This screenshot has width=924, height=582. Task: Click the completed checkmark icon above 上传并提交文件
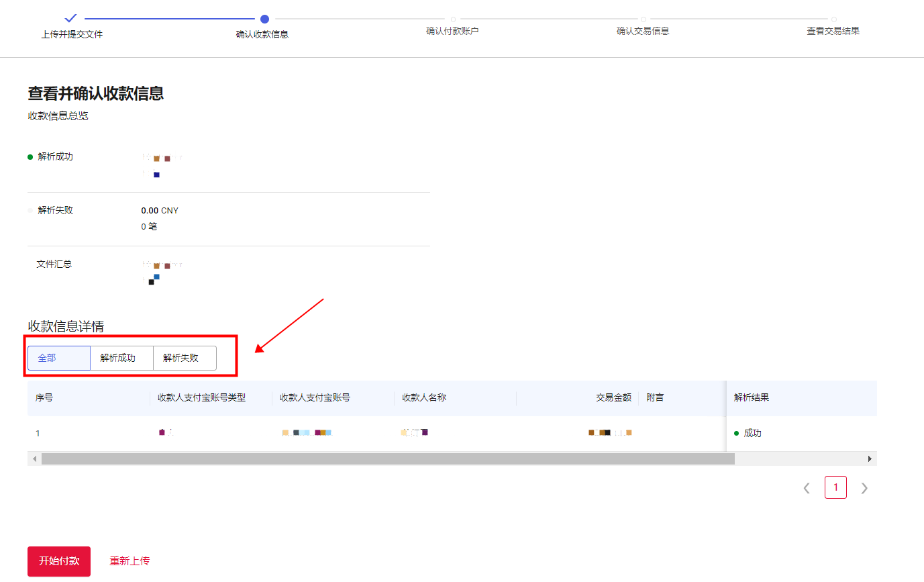pos(70,19)
